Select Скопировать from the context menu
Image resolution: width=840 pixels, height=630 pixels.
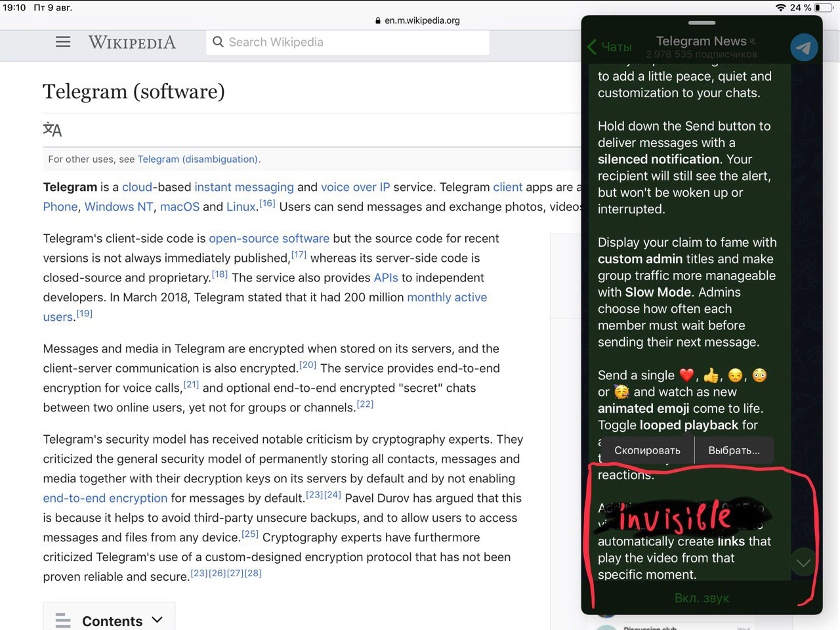pyautogui.click(x=646, y=450)
